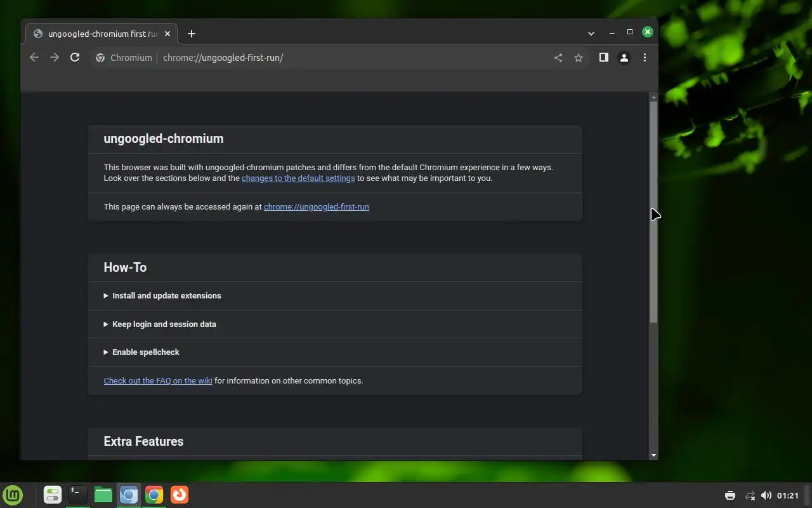Expand Enable spellcheck section

coord(334,352)
